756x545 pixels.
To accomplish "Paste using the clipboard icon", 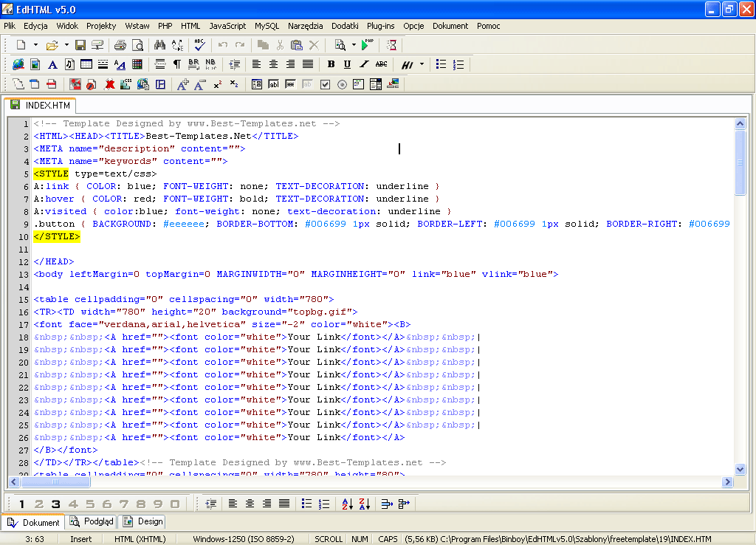I will (x=297, y=45).
